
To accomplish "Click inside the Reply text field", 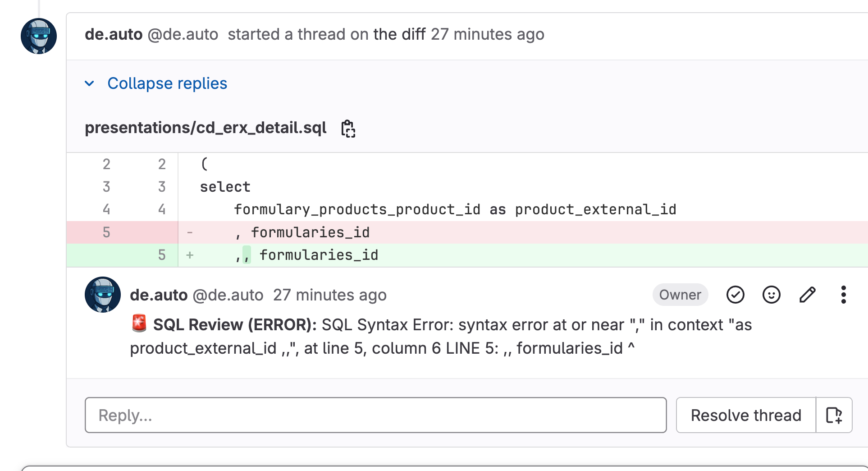I will pyautogui.click(x=375, y=415).
